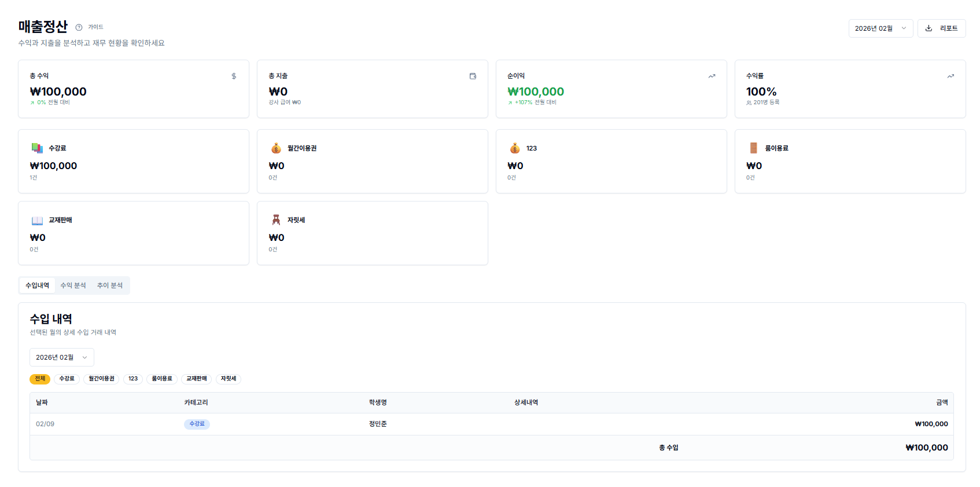
Task: Click the money bag icon beside 월간이용권
Action: (276, 148)
